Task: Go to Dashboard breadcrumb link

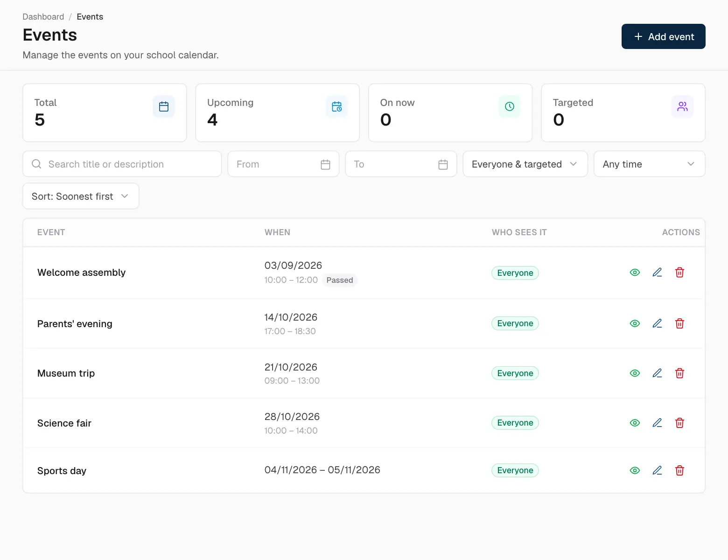Action: 43,17
